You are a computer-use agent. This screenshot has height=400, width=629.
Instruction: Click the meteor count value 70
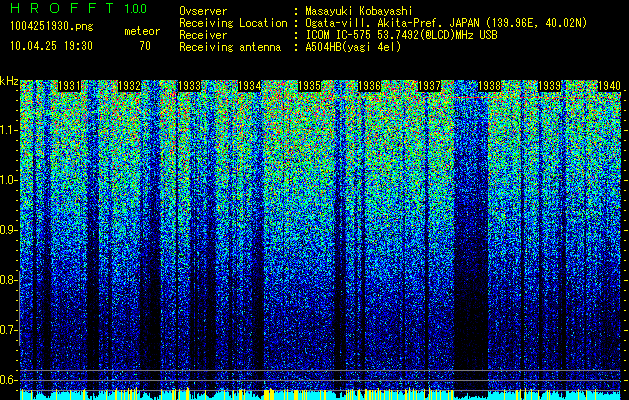click(x=145, y=46)
